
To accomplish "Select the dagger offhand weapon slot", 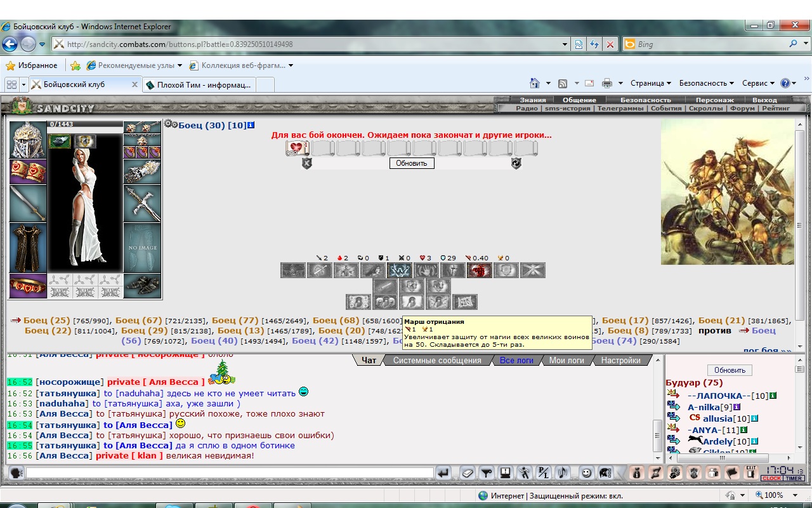I will (x=142, y=203).
